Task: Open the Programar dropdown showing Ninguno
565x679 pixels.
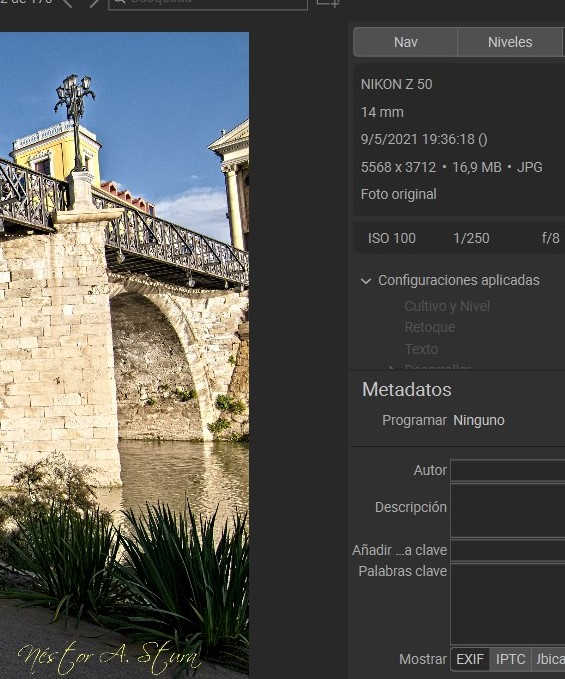Action: pos(478,420)
